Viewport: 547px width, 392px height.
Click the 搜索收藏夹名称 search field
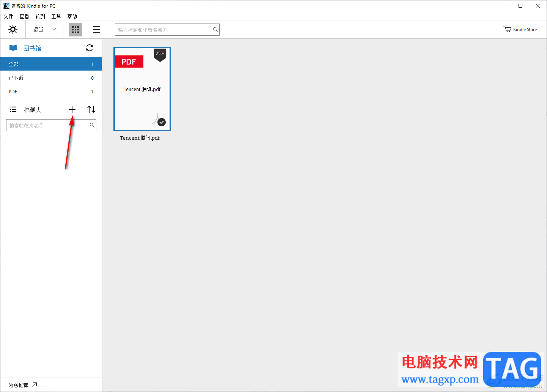click(x=51, y=125)
